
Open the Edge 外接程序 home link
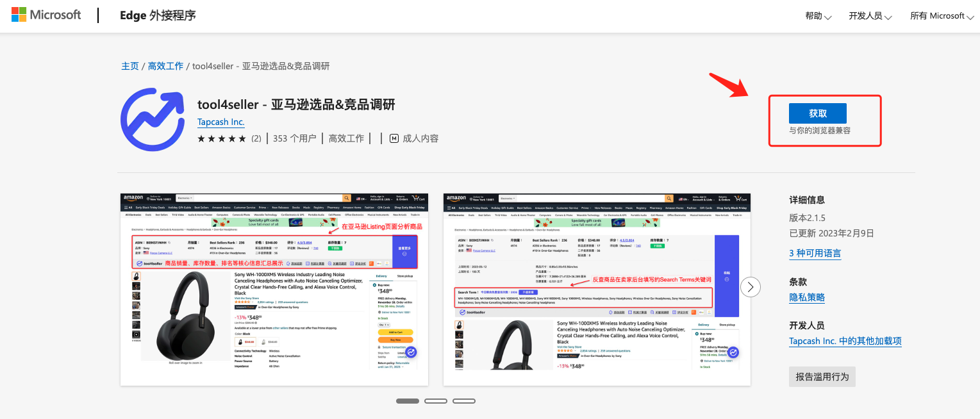[158, 15]
